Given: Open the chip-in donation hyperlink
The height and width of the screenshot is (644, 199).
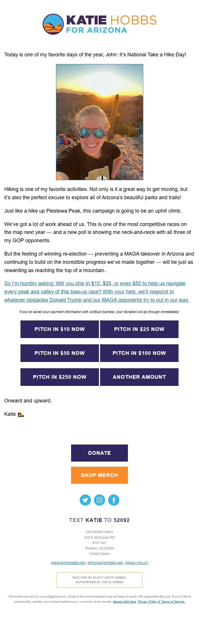Looking at the screenshot, I should (97, 291).
